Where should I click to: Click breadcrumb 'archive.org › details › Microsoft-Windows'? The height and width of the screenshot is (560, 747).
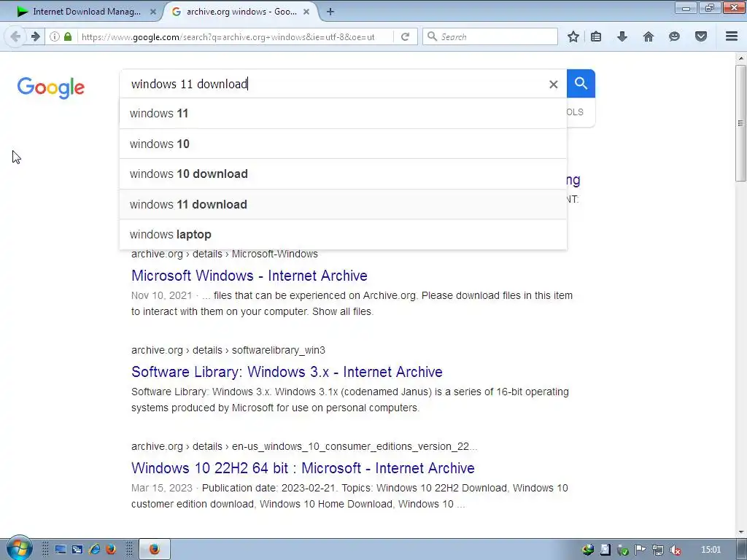pyautogui.click(x=225, y=254)
